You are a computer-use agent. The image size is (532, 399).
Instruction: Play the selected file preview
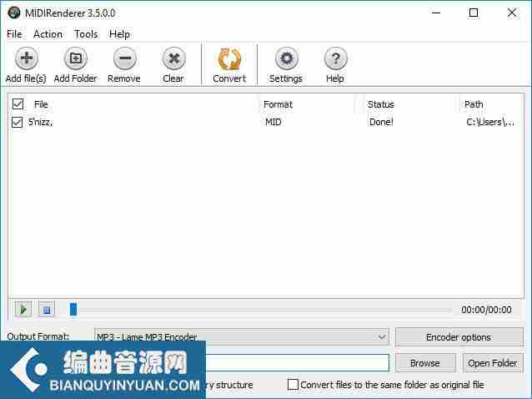point(23,310)
